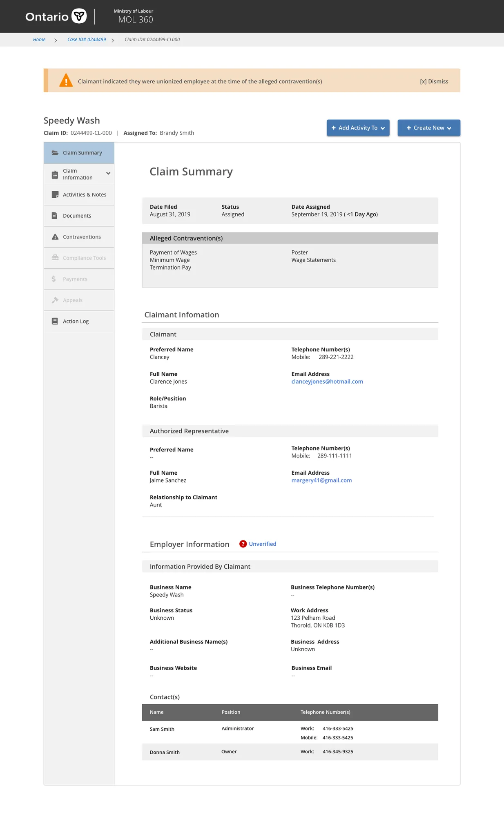This screenshot has height=817, width=504.
Task: Click the clanceyjones@hotmail.com email link
Action: (x=327, y=382)
